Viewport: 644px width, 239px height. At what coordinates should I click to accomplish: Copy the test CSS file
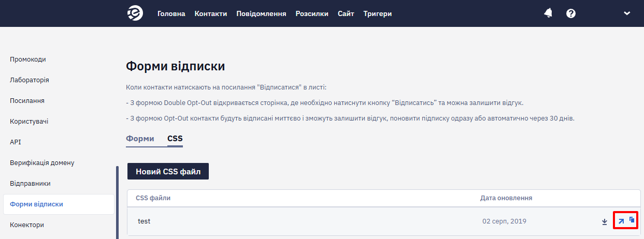pyautogui.click(x=632, y=220)
